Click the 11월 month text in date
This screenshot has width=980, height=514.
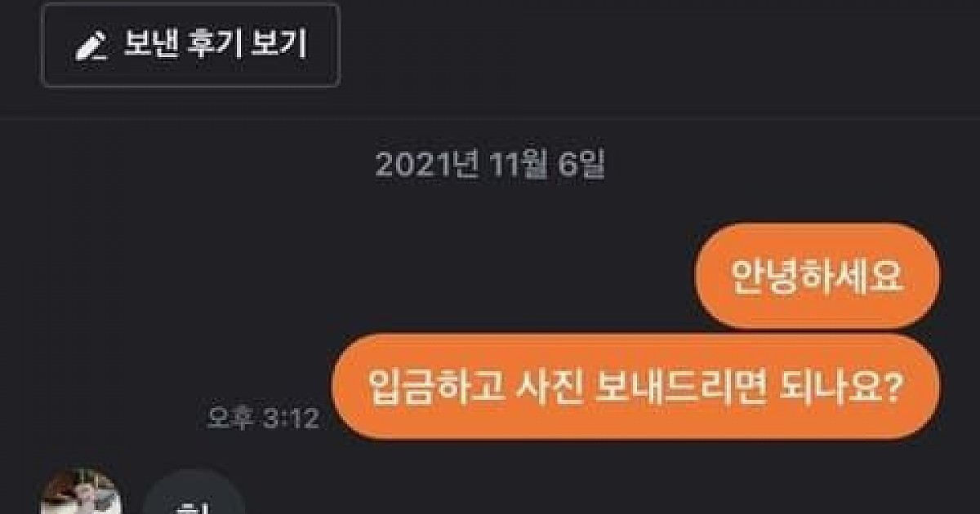click(516, 166)
